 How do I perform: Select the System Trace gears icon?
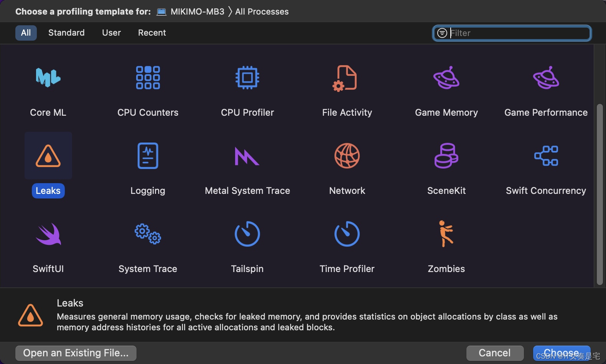[148, 234]
